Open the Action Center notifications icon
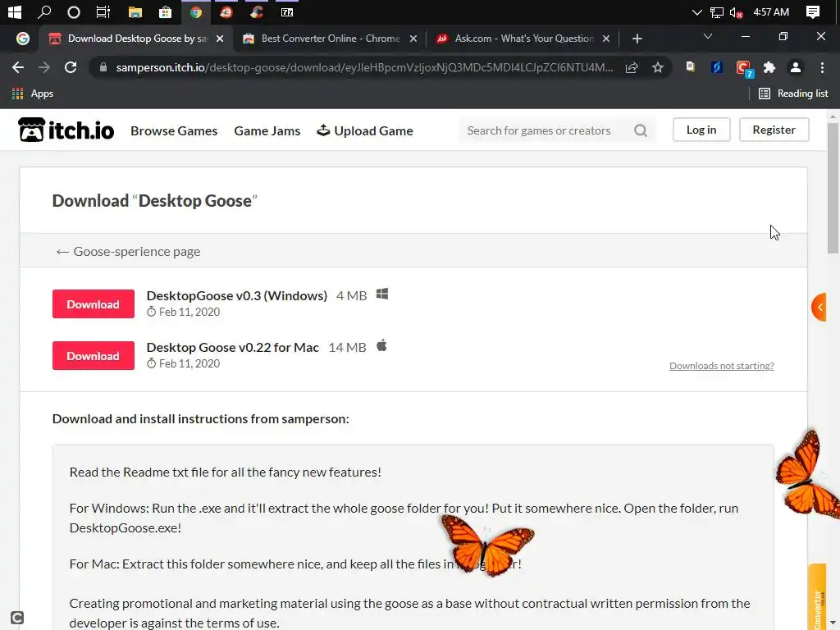The width and height of the screenshot is (840, 630). click(812, 11)
